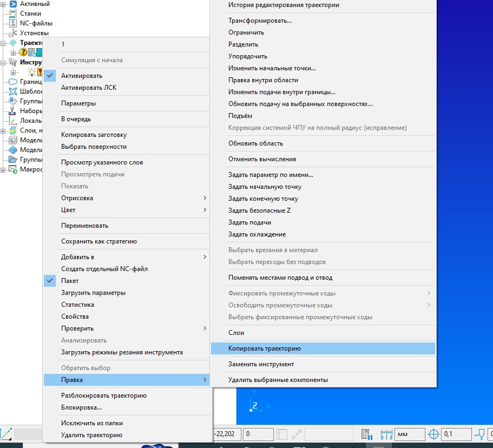
Task: Click the workplane axes icon in status bar
Action: tap(6, 434)
